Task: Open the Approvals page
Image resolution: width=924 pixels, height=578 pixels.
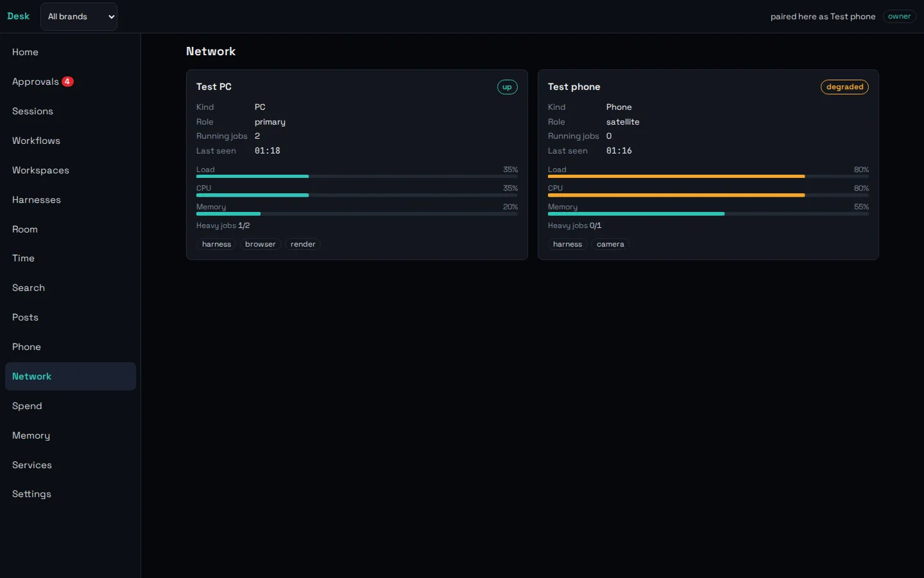Action: 71,82
